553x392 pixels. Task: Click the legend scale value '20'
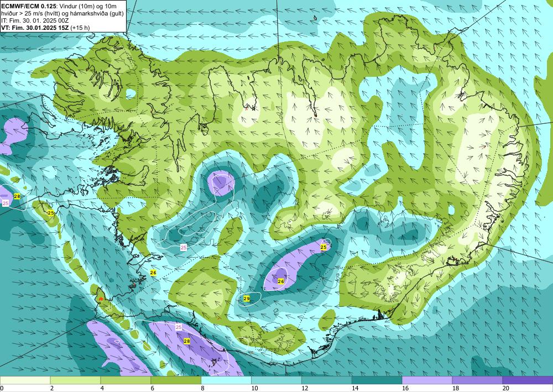[x=506, y=388]
